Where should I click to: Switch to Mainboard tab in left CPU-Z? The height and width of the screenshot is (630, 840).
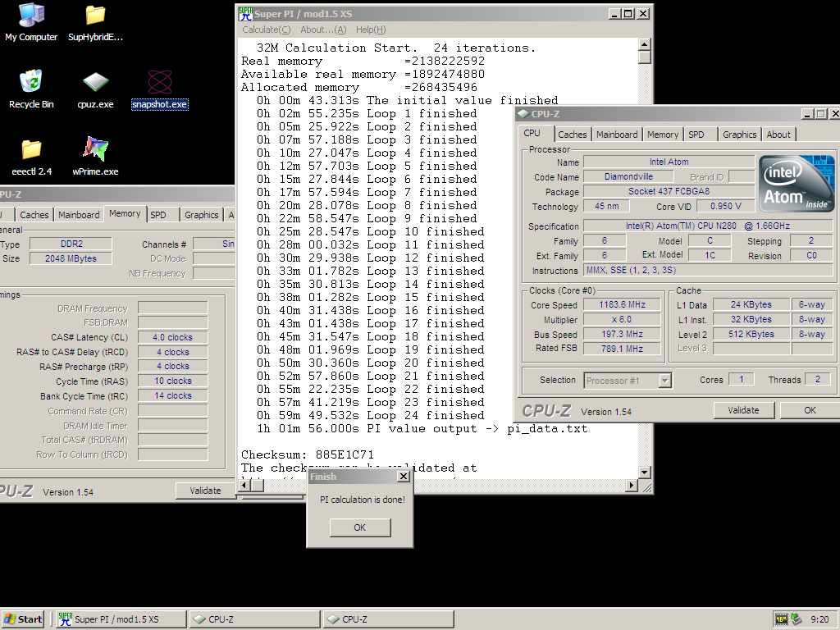coord(79,215)
